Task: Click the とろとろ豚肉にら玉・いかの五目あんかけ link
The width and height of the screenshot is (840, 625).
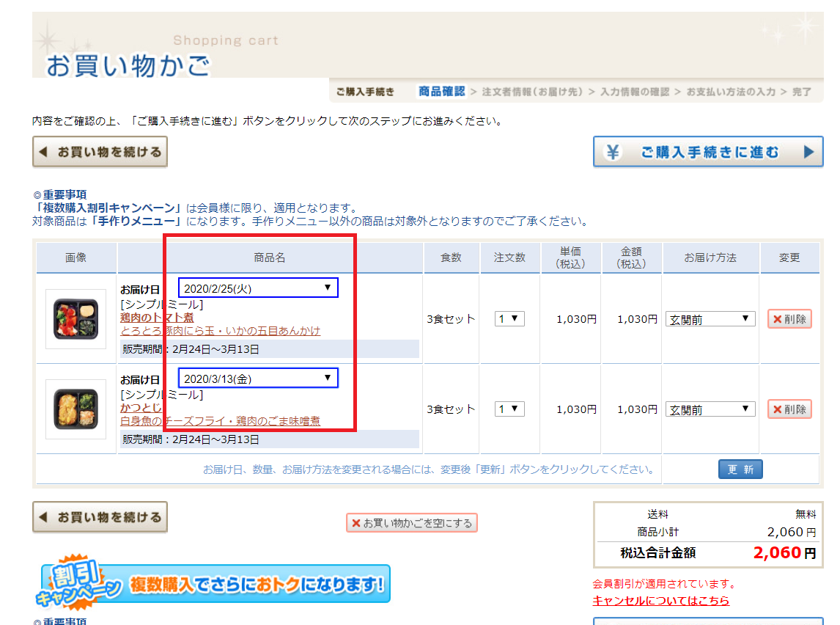Action: pyautogui.click(x=220, y=331)
